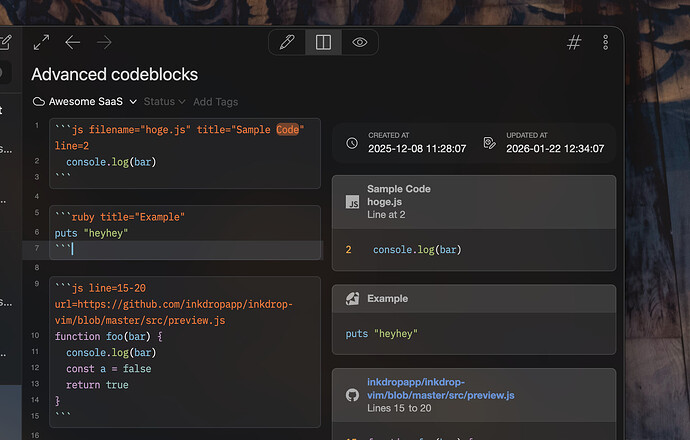Click the Advanced codeblocks title field
The width and height of the screenshot is (690, 440).
(x=115, y=74)
